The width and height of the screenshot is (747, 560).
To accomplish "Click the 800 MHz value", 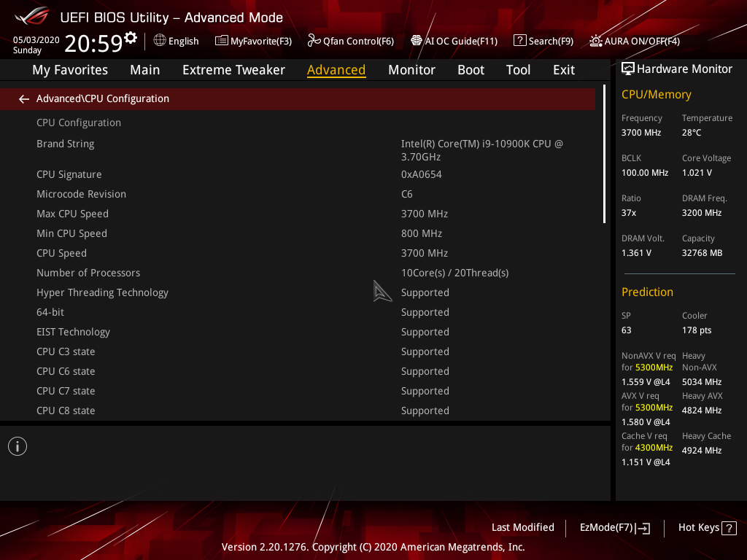I will 422,233.
